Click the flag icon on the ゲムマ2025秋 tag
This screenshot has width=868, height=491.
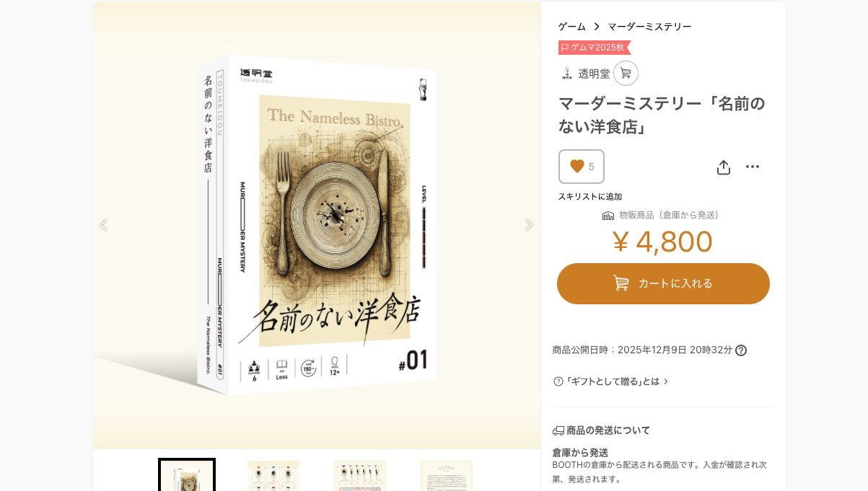(566, 48)
